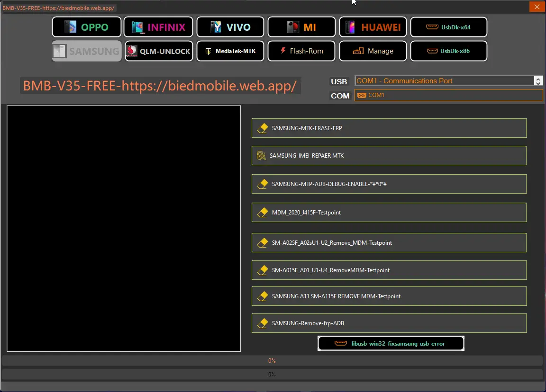Enable SAMSUNG MTP ADB debug option

pyautogui.click(x=389, y=184)
